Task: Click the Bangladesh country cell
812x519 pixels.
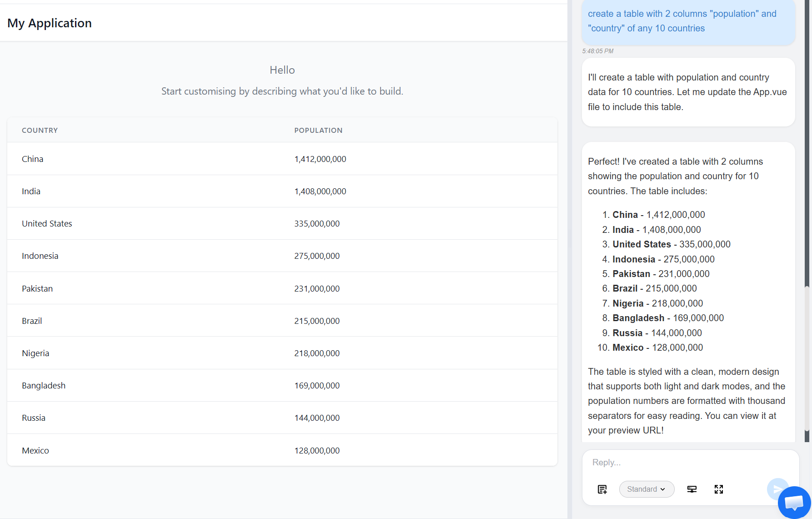Action: click(x=44, y=386)
